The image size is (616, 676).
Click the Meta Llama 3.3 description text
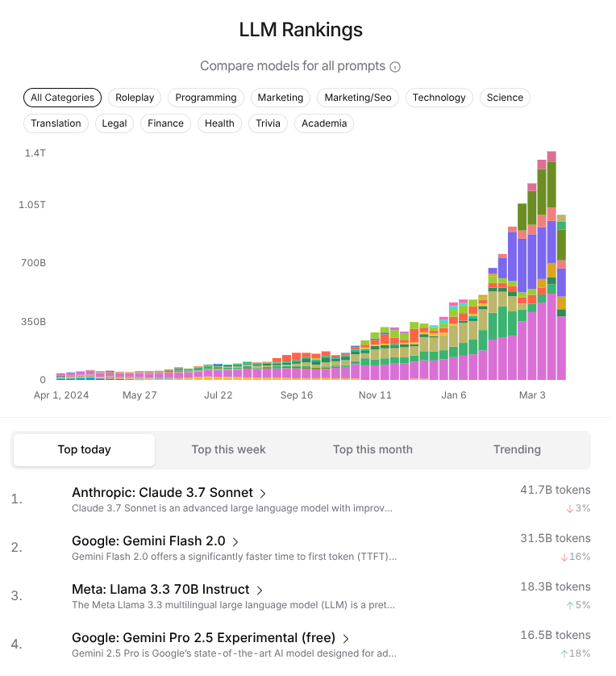pos(234,605)
